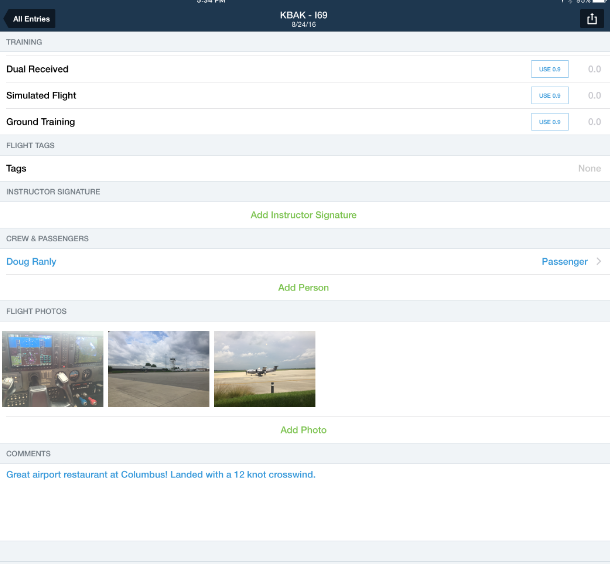Viewport: 610px width, 564px height.
Task: Open the Tags row showing None
Action: (305, 168)
